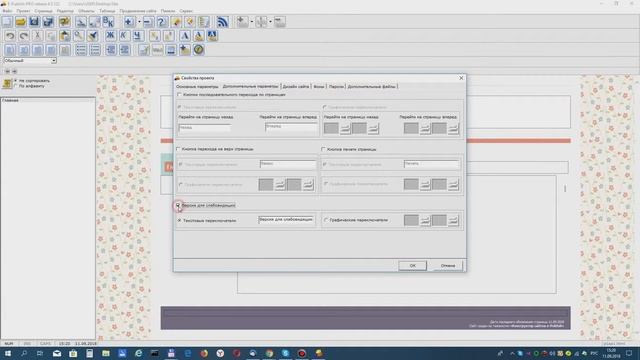The height and width of the screenshot is (360, 640).
Task: Toggle 'Кнопка перехода на верх страницы' checkbox
Action: point(178,149)
